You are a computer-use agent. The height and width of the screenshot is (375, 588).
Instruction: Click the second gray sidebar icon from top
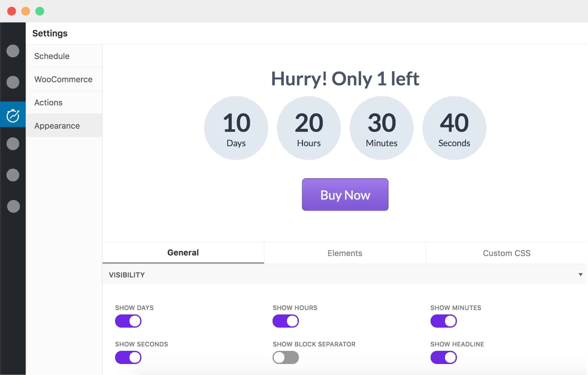coord(13,83)
